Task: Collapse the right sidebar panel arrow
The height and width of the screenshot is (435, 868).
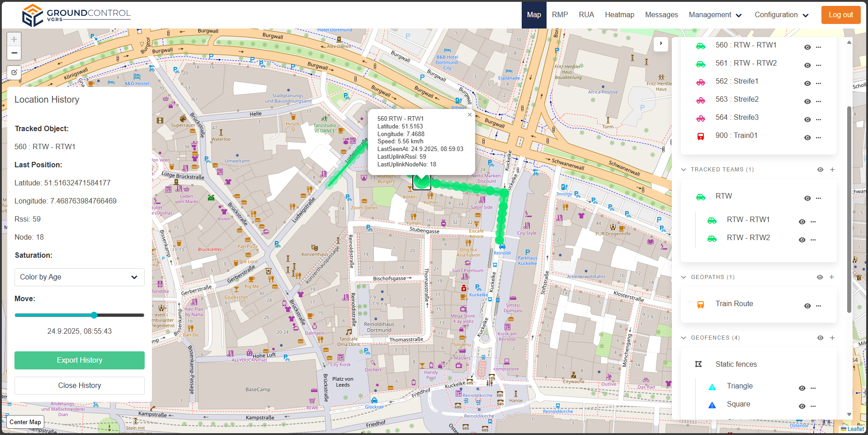Action: pos(661,43)
